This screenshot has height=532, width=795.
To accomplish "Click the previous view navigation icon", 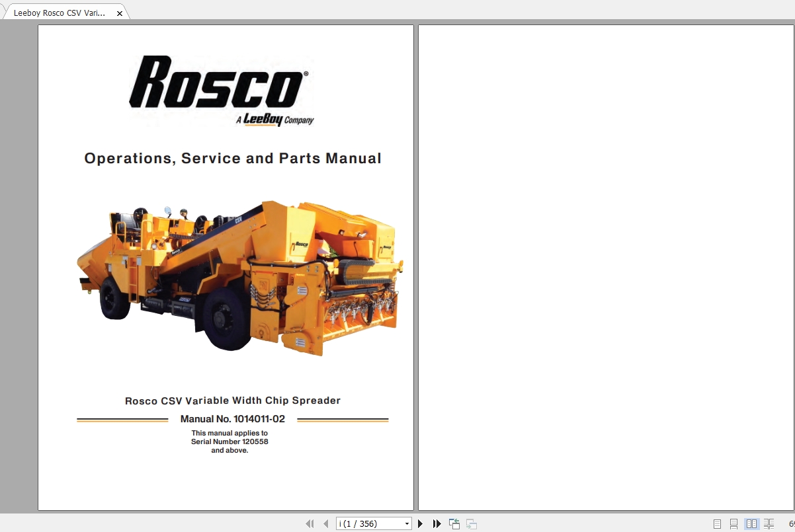I will point(454,523).
